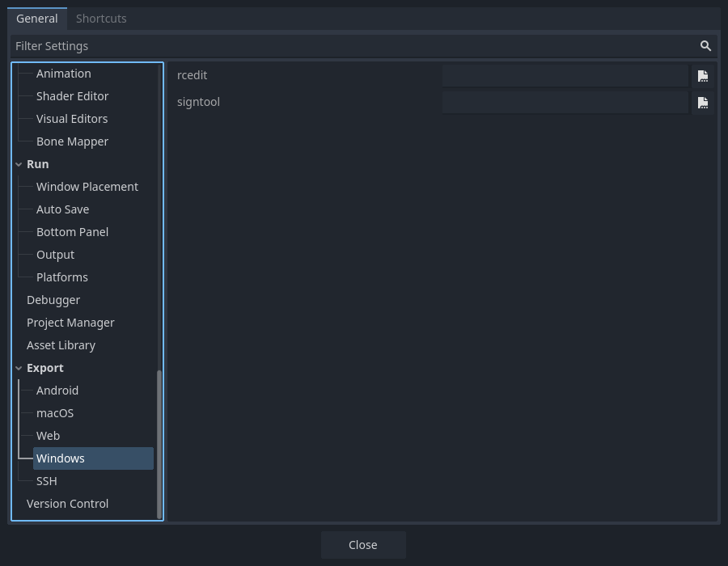Collapse the Run settings section

click(19, 164)
